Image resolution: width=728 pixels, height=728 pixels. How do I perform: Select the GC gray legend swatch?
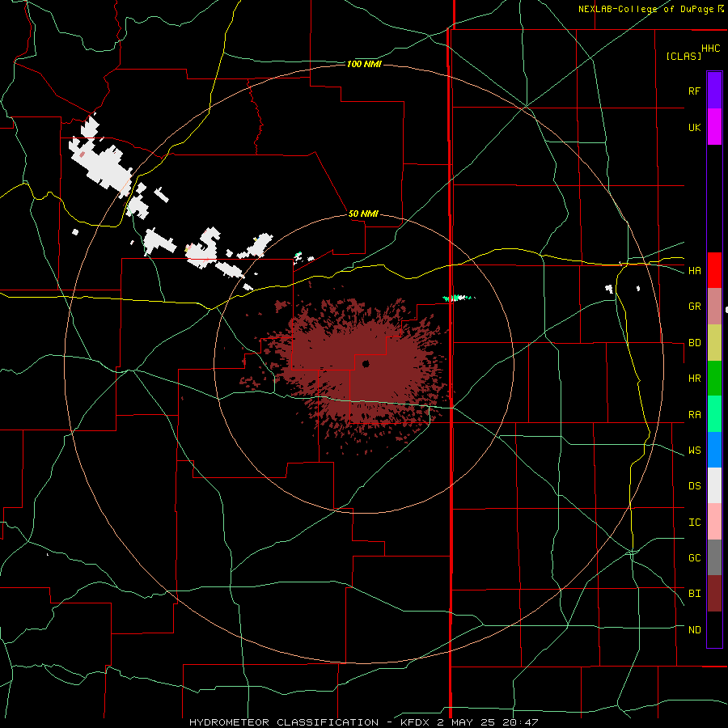point(714,557)
